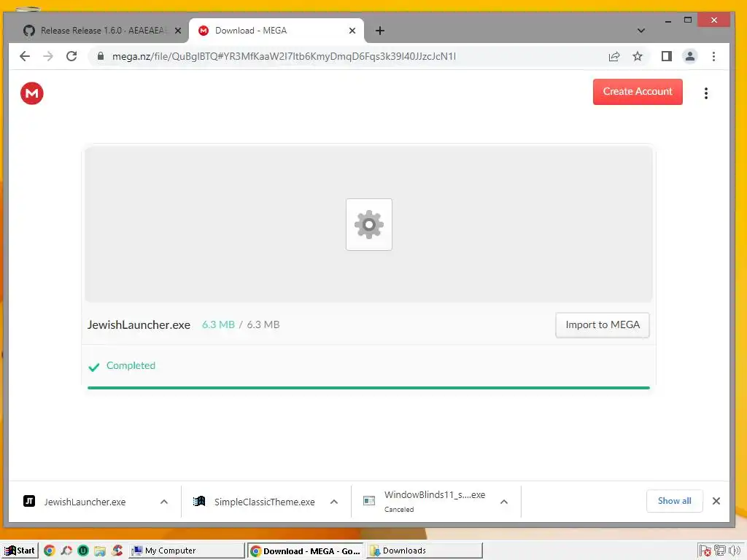The width and height of the screenshot is (747, 560).
Task: Open MEGA page three-dot menu
Action: point(706,93)
